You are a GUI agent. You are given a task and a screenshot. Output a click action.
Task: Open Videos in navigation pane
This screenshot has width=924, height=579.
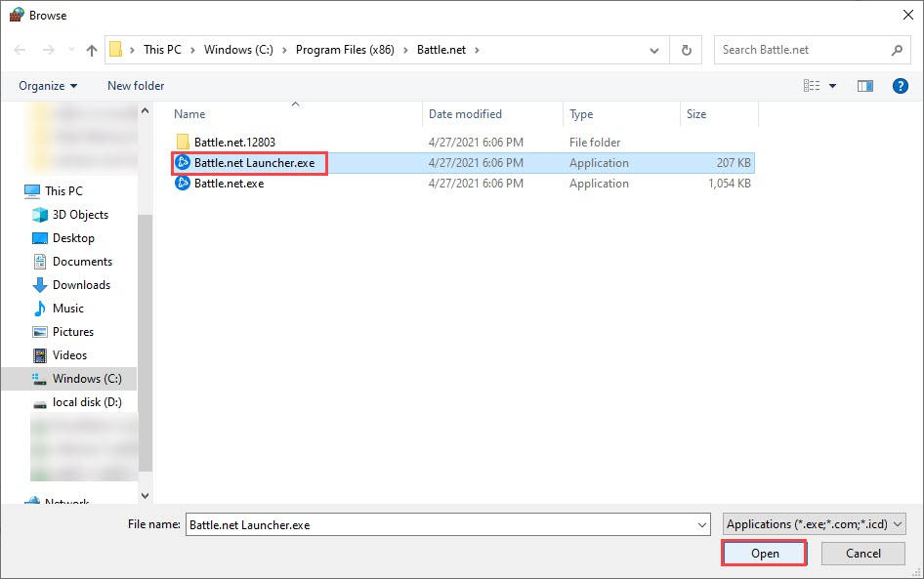[69, 355]
